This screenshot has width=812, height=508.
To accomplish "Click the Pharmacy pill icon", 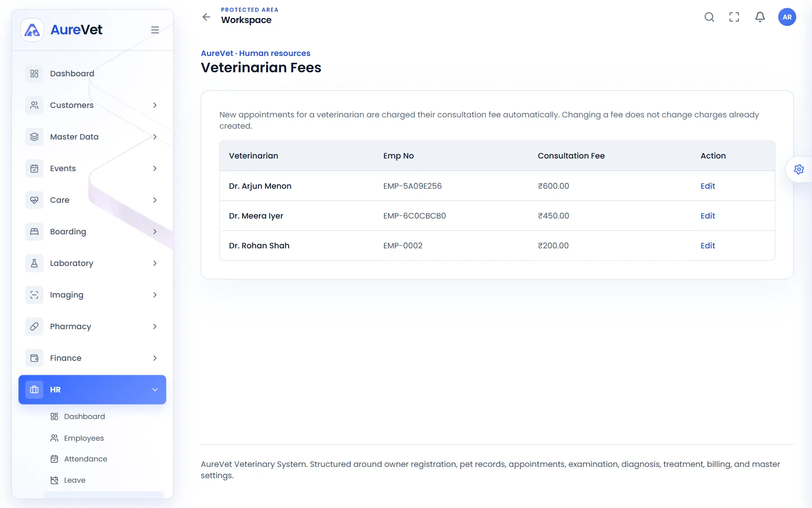I will click(34, 326).
